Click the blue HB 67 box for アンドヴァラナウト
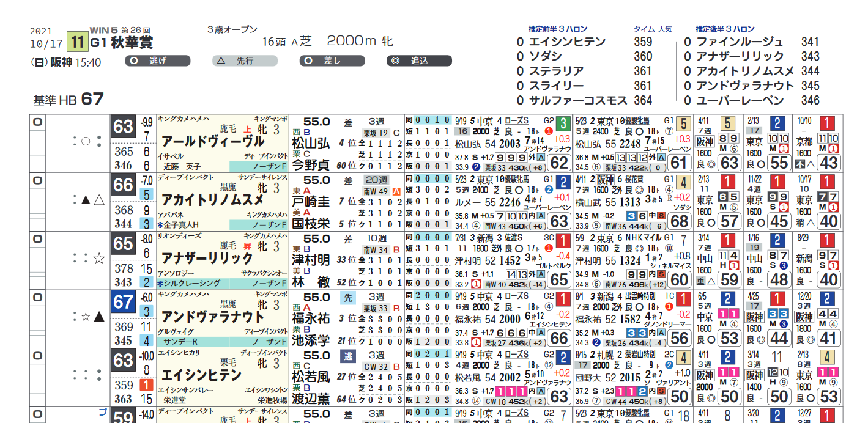This screenshot has height=423, width=868. click(123, 302)
